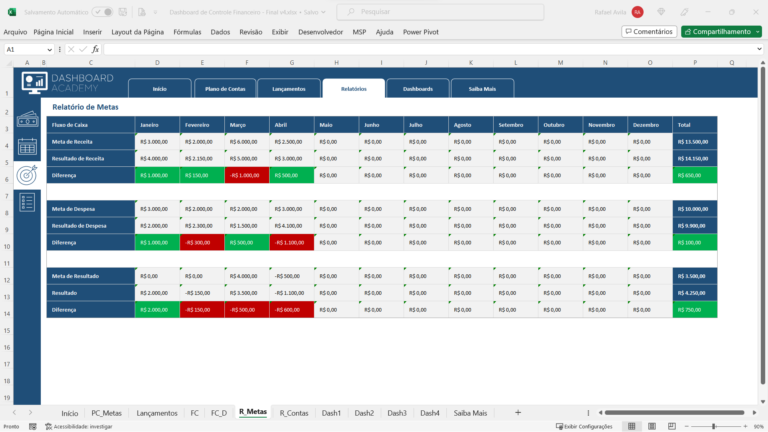The height and width of the screenshot is (432, 768).
Task: Open Exibir Configurações display settings
Action: coord(584,427)
